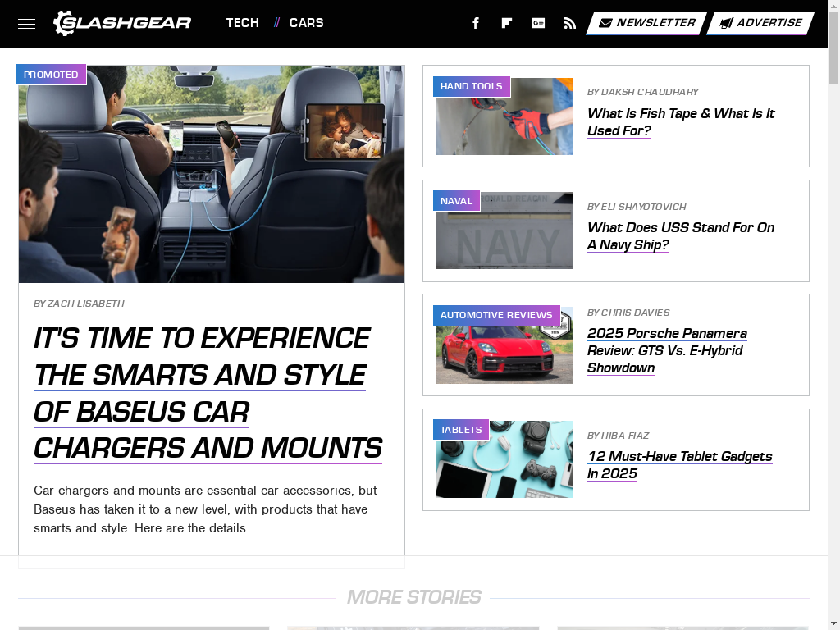The height and width of the screenshot is (630, 840).
Task: Open the Promoted tag label
Action: pyautogui.click(x=51, y=75)
